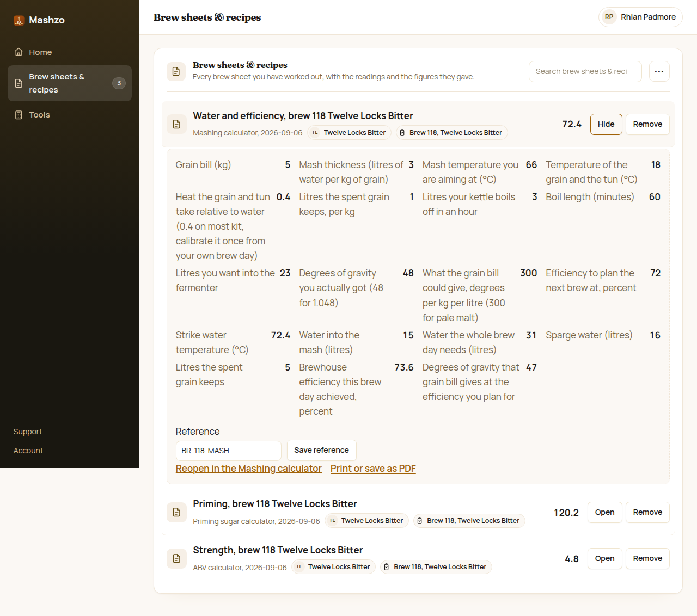Click the Priming, brew 118 Twelve Locks Bitter title
Image resolution: width=697 pixels, height=616 pixels.
[x=275, y=504]
